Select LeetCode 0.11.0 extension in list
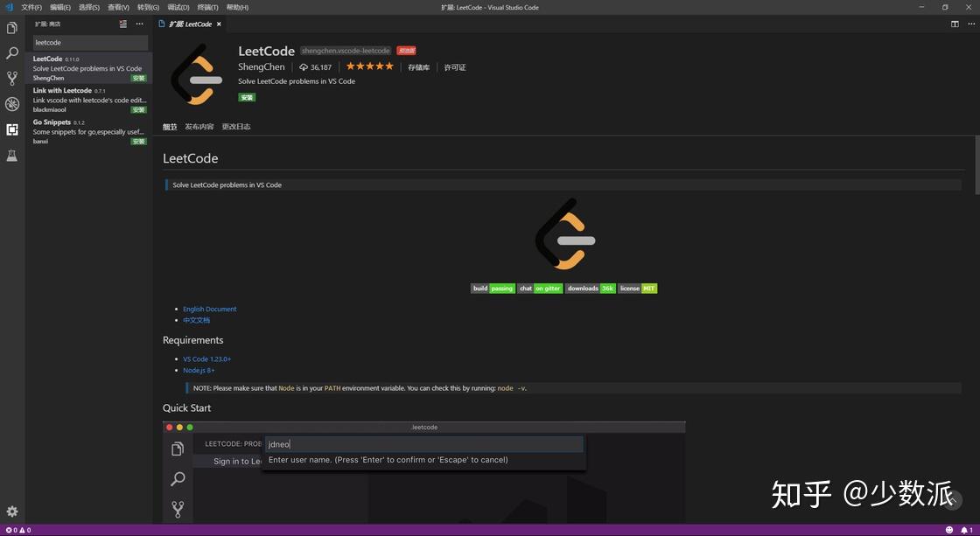 pos(88,68)
